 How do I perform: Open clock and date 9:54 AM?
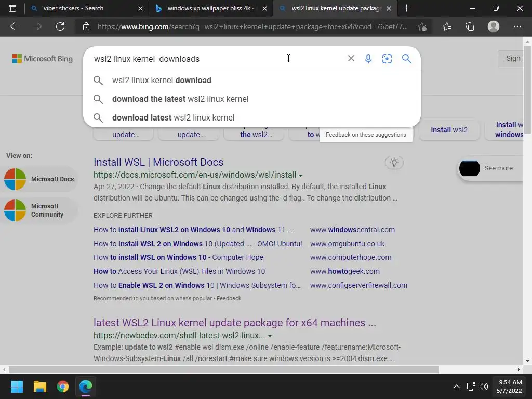click(509, 387)
